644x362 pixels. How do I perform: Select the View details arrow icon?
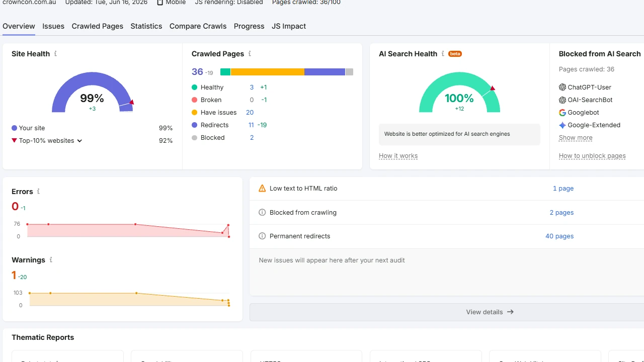point(510,312)
